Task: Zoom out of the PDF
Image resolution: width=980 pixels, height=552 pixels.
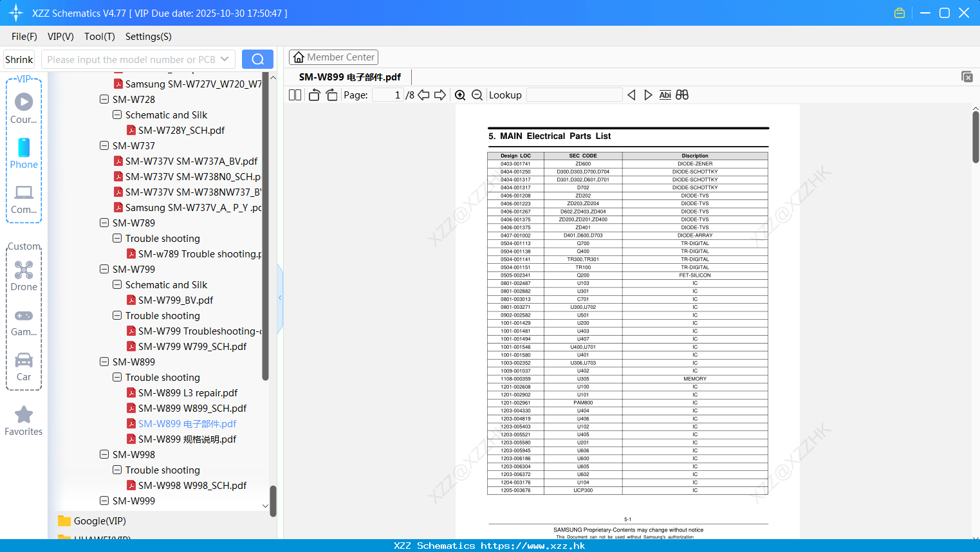Action: click(x=477, y=95)
